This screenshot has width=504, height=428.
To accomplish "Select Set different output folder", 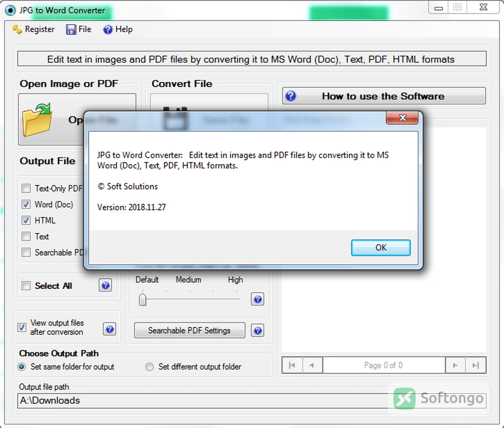I will click(149, 367).
